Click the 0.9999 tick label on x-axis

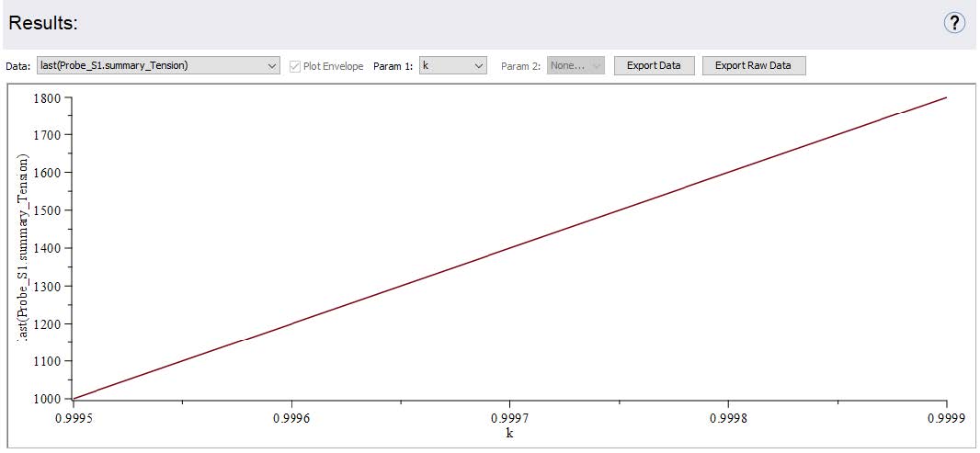(946, 416)
